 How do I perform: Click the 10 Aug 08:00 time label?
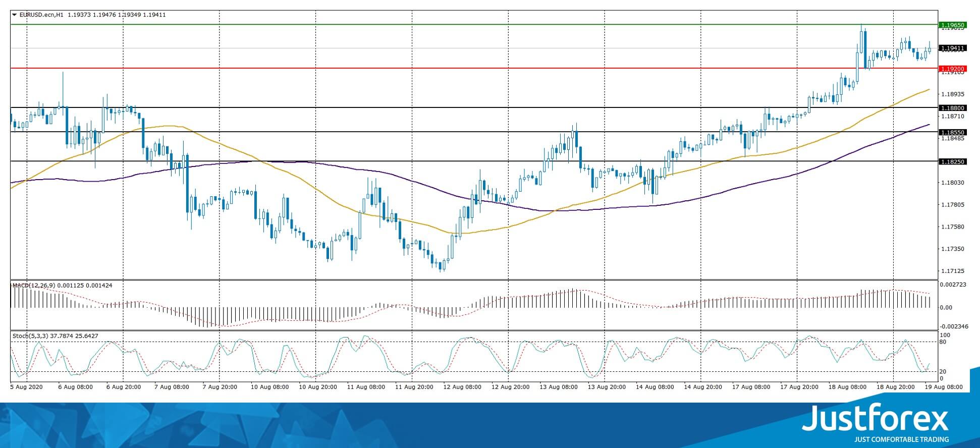(x=270, y=387)
